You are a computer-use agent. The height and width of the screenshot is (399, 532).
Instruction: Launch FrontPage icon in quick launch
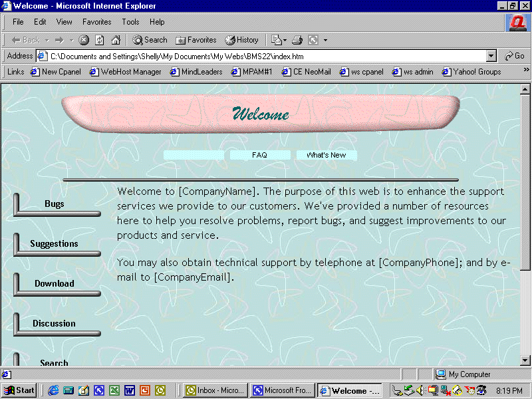[x=99, y=390]
